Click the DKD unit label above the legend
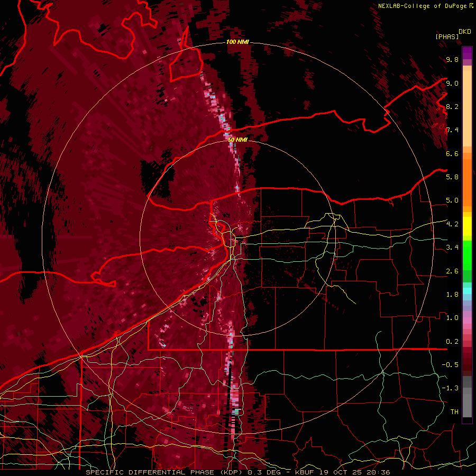The height and width of the screenshot is (476, 476). pos(465,32)
